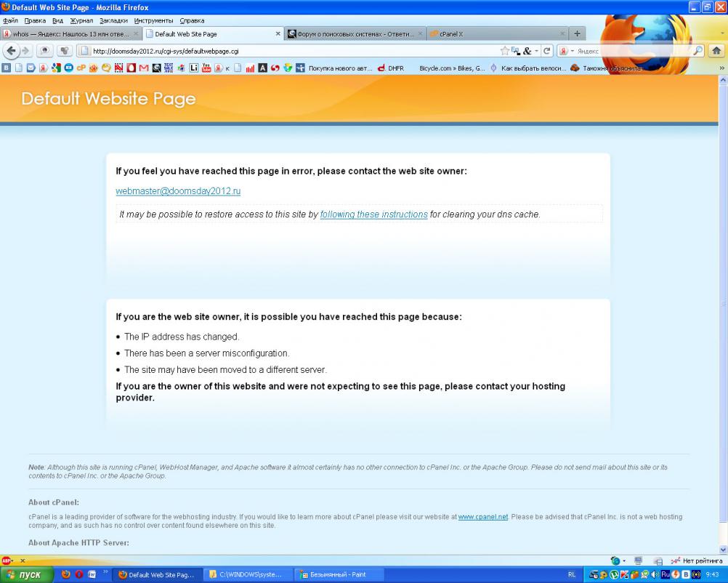Open 'Покупка нового авт...' bookmark
Viewport: 728px width, 583px height.
tap(334, 68)
